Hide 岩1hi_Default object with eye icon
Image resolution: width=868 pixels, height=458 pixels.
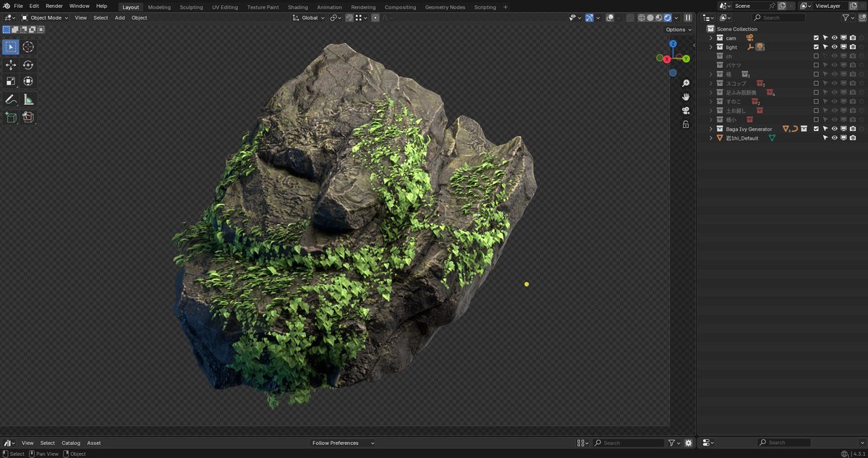pyautogui.click(x=834, y=137)
